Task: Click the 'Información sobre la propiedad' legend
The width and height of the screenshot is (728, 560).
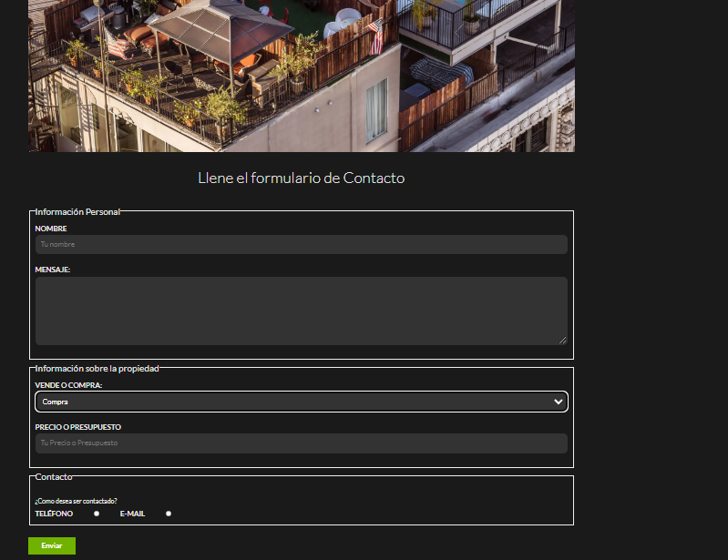Action: (x=97, y=369)
